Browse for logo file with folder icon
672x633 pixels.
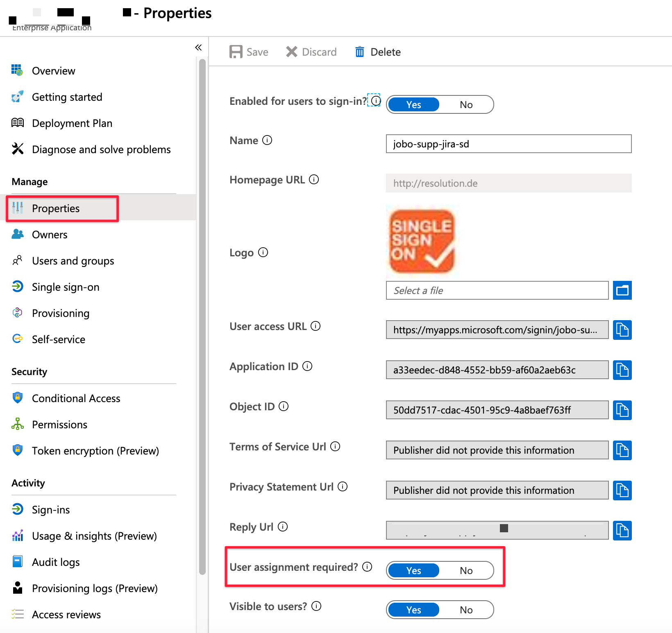click(622, 290)
